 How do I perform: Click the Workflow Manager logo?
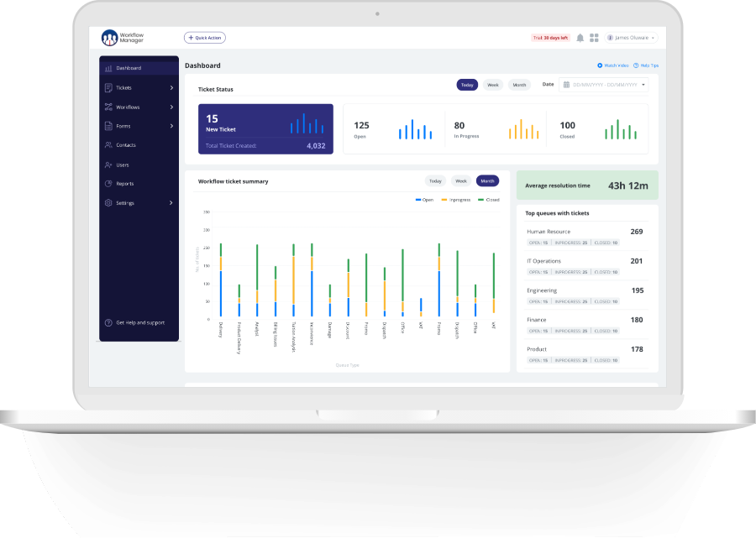[123, 38]
